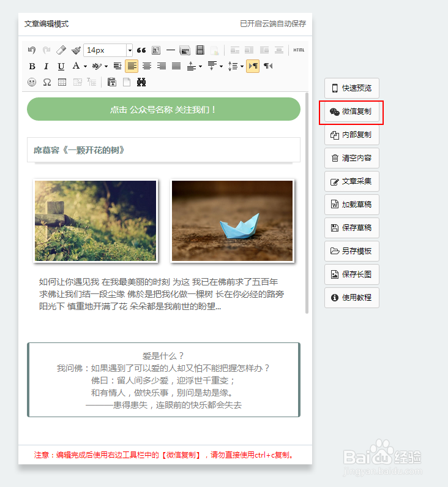Expand the line height dropdown arrow
This screenshot has width=448, height=487.
coord(242,67)
